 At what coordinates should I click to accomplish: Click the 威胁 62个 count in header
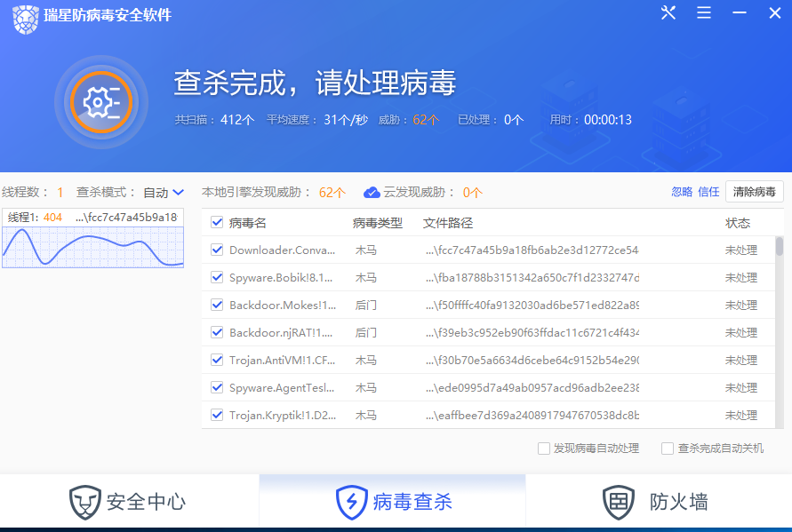point(409,120)
